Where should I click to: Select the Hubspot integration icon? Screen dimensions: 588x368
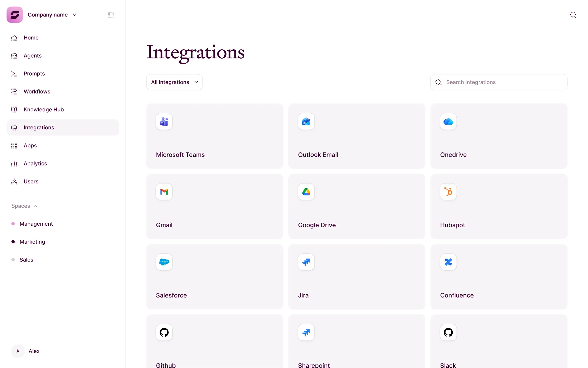pos(448,191)
